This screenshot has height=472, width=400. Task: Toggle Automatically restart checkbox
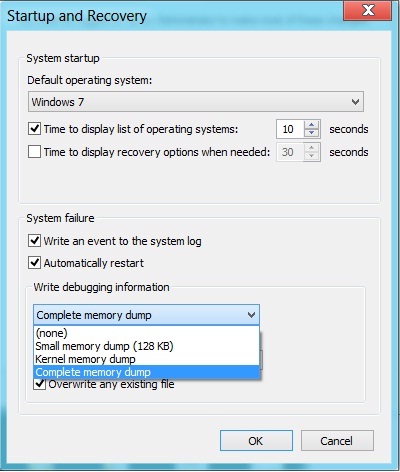pyautogui.click(x=35, y=263)
